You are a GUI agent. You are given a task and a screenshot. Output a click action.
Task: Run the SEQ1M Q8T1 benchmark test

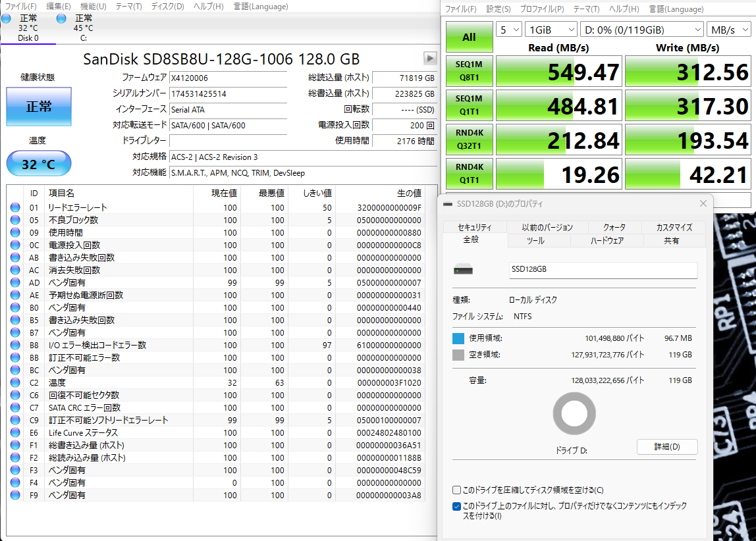coord(469,71)
